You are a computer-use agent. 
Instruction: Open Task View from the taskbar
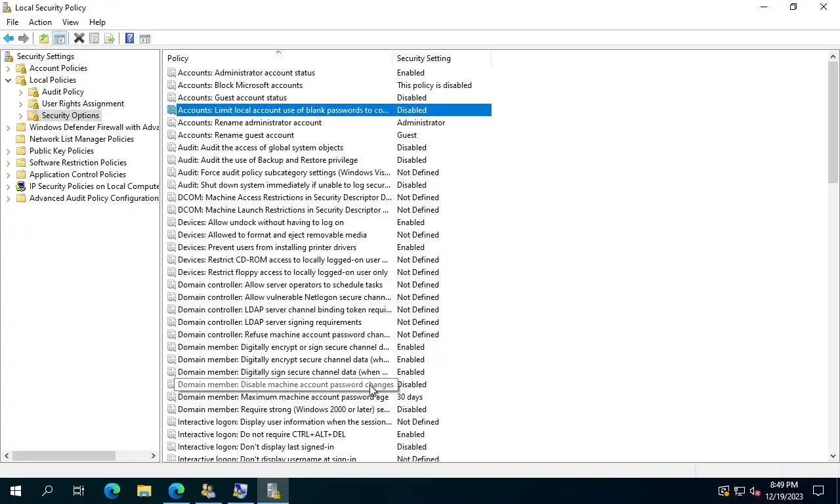coord(79,490)
